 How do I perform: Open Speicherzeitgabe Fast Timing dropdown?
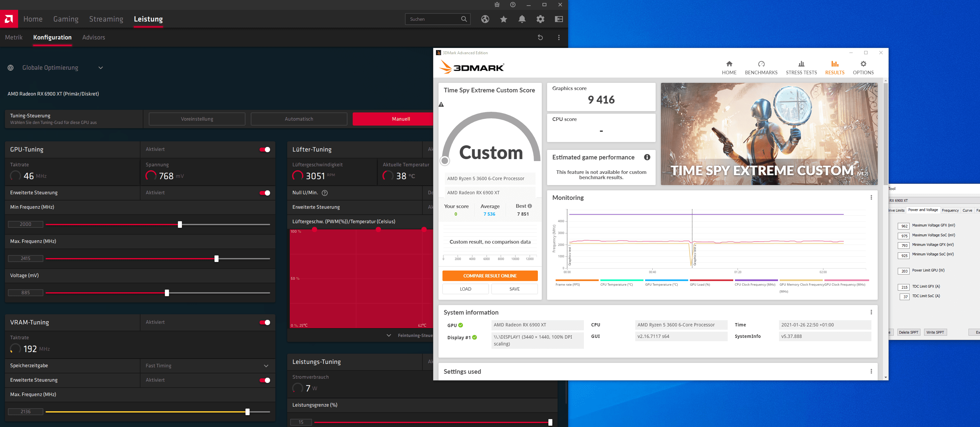(207, 366)
